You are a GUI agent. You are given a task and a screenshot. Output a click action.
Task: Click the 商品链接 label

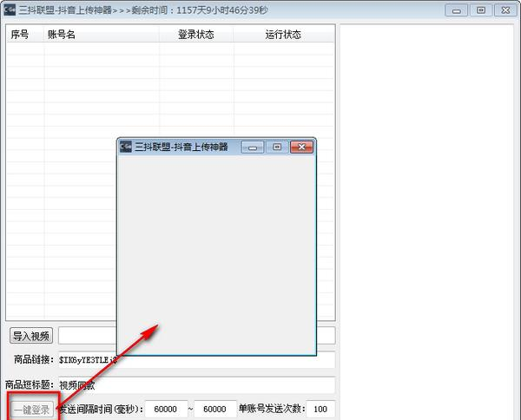click(34, 359)
